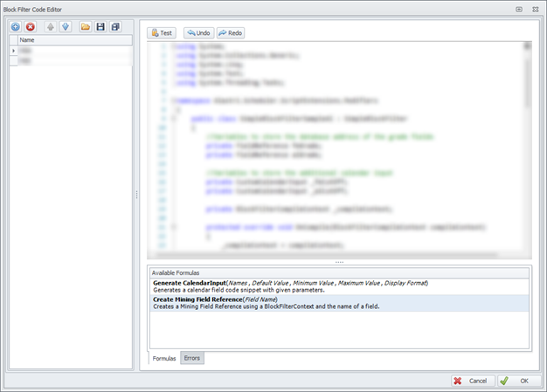Click the red Delete filter icon

coord(31,27)
